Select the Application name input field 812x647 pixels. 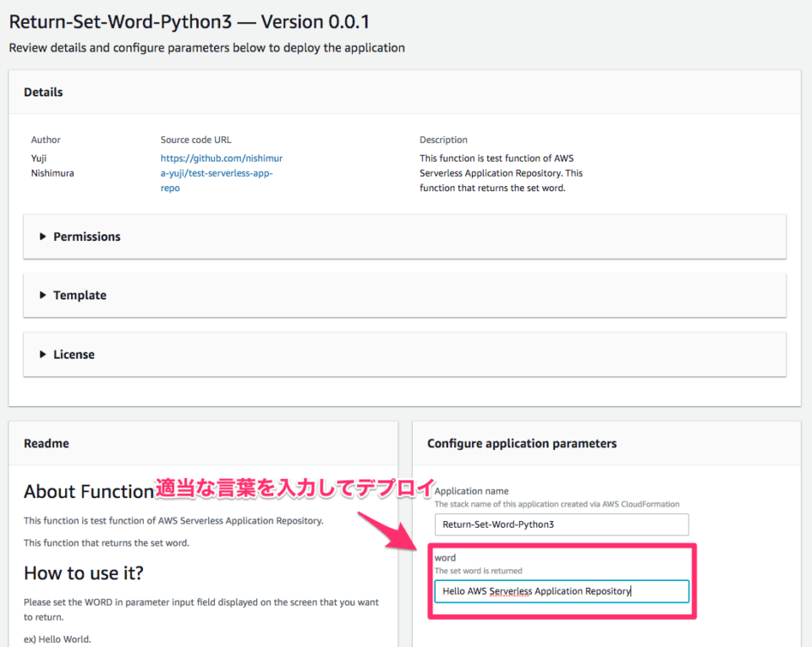click(561, 524)
